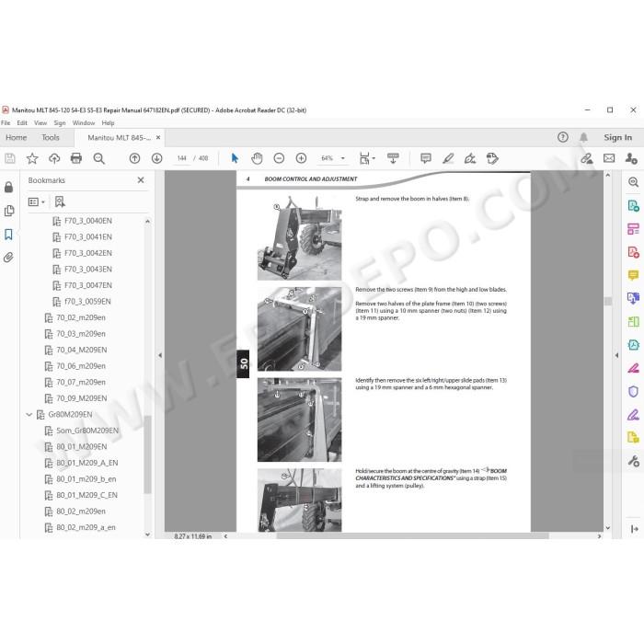Click the document vertical scrollbar thumb
The width and height of the screenshot is (644, 644).
coord(608,301)
